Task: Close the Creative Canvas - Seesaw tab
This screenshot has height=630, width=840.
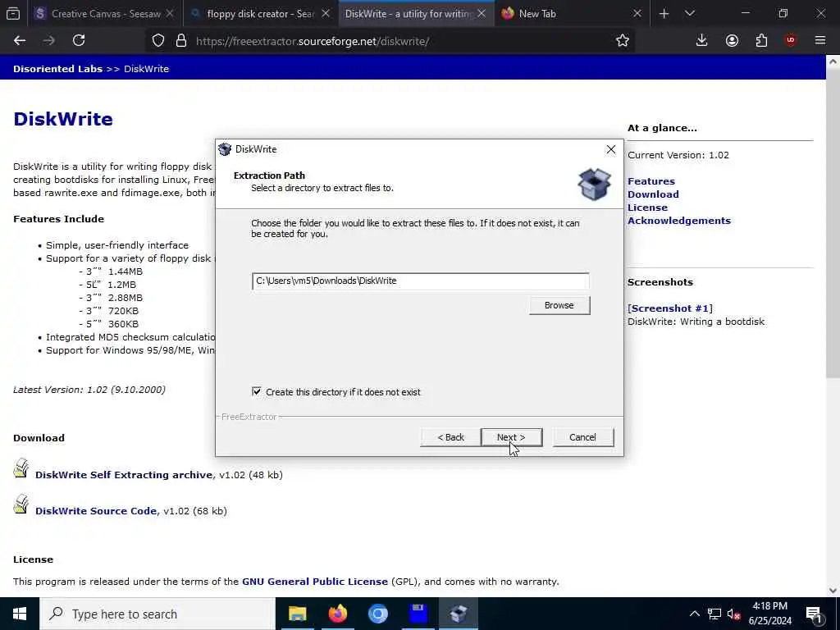Action: (170, 14)
